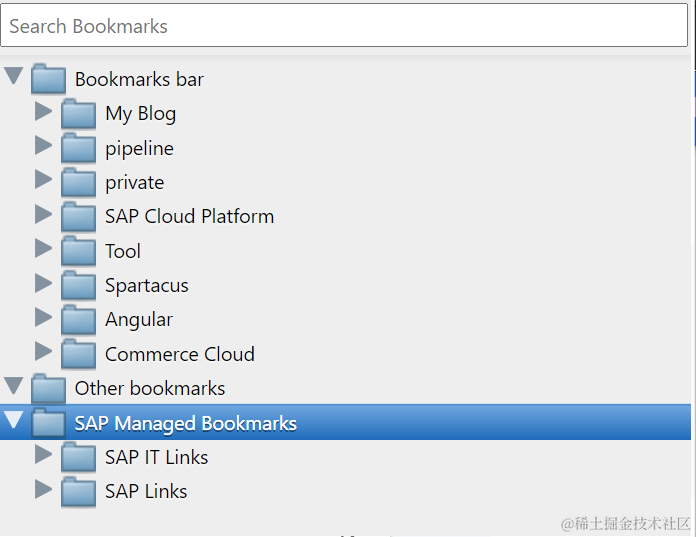Click the Bookmarks bar folder icon

(x=48, y=79)
